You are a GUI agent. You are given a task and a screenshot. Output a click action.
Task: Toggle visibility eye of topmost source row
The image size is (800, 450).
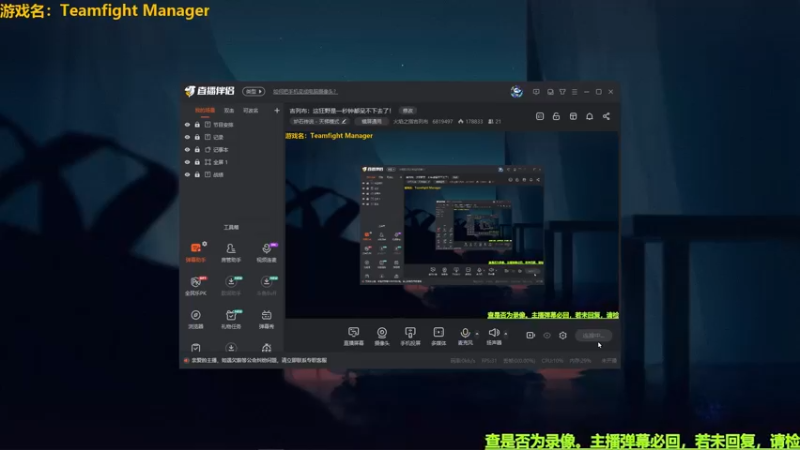(x=187, y=124)
